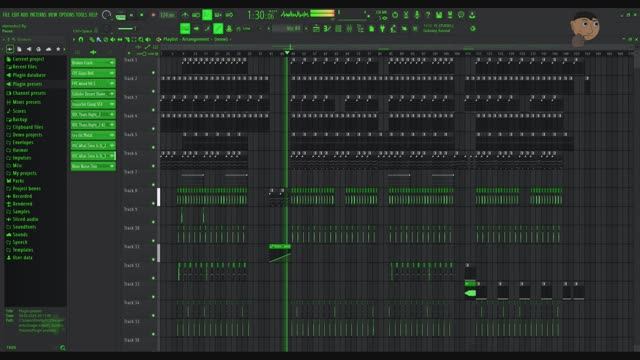This screenshot has width=640, height=360.
Task: Click the plug icon in shortcut toolbar
Action: 382,29
